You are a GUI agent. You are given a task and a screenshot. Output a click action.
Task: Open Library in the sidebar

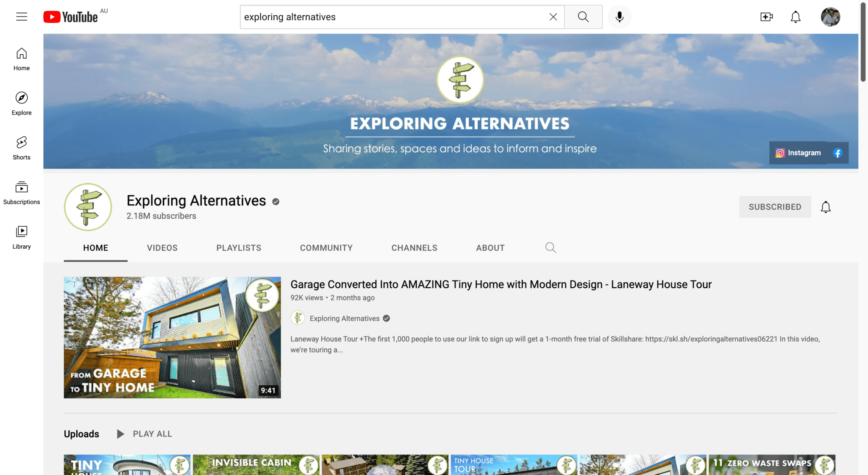tap(22, 237)
